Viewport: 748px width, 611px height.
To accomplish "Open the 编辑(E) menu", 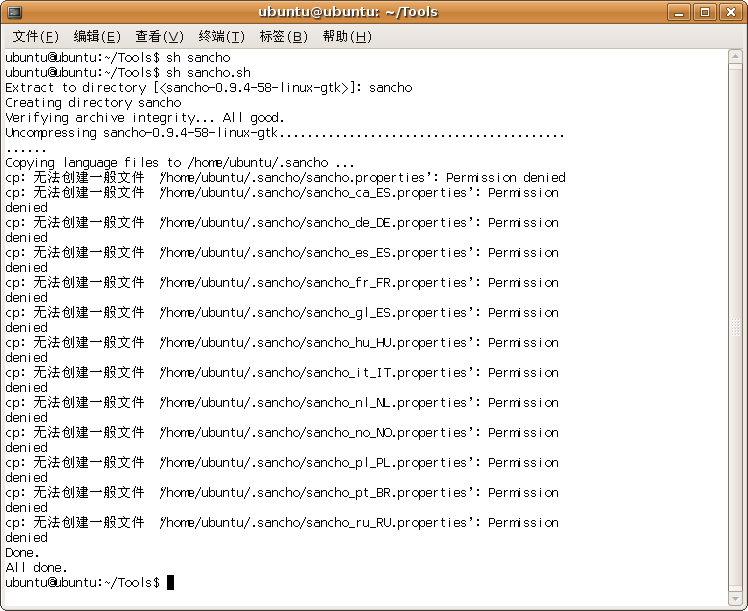I will click(x=97, y=36).
